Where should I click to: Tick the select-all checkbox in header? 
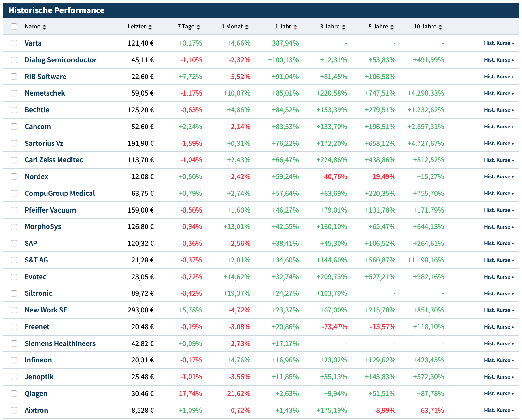pos(14,27)
